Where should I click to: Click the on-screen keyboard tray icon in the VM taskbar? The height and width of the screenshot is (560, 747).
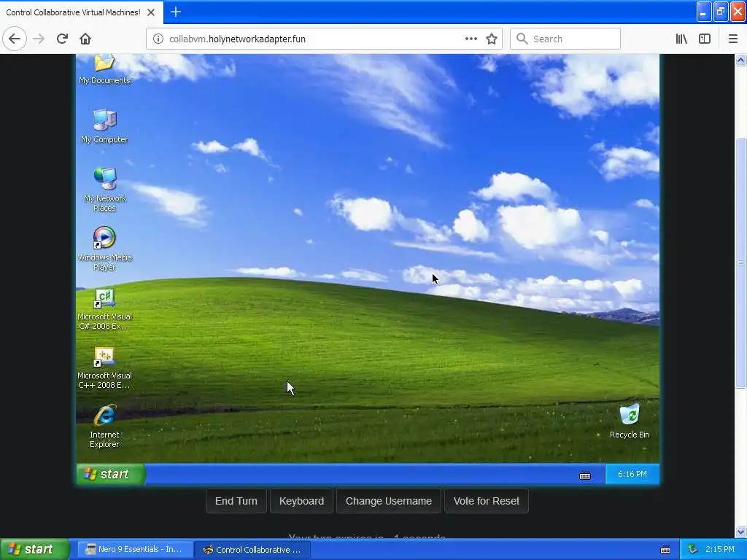click(x=585, y=475)
